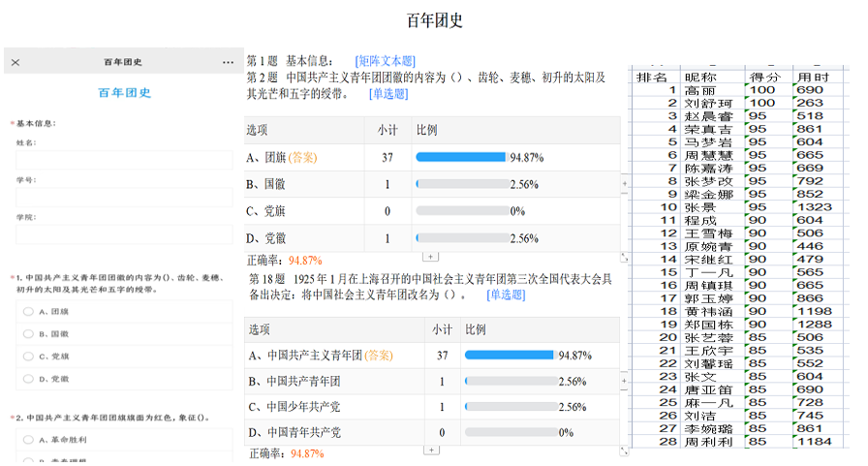Screen dimensions: 868x466
Task: Click the 小计 column header in question 2 table
Action: tap(387, 130)
